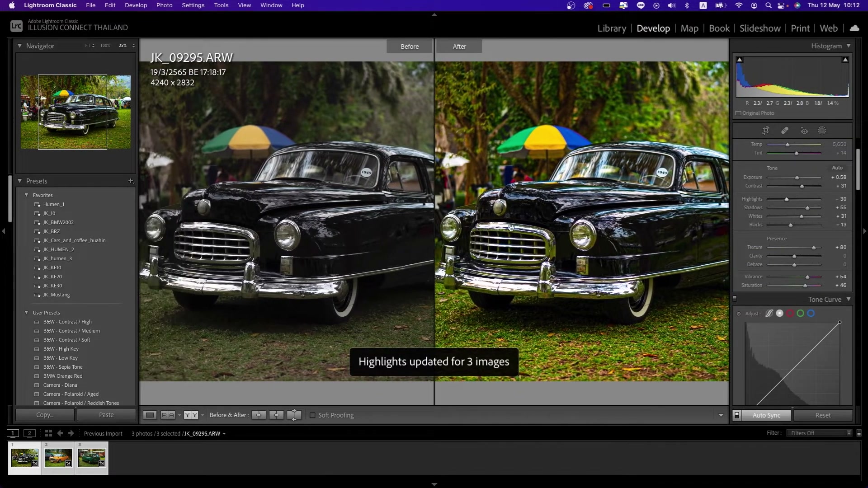Collapse the Presets panel

tap(20, 181)
